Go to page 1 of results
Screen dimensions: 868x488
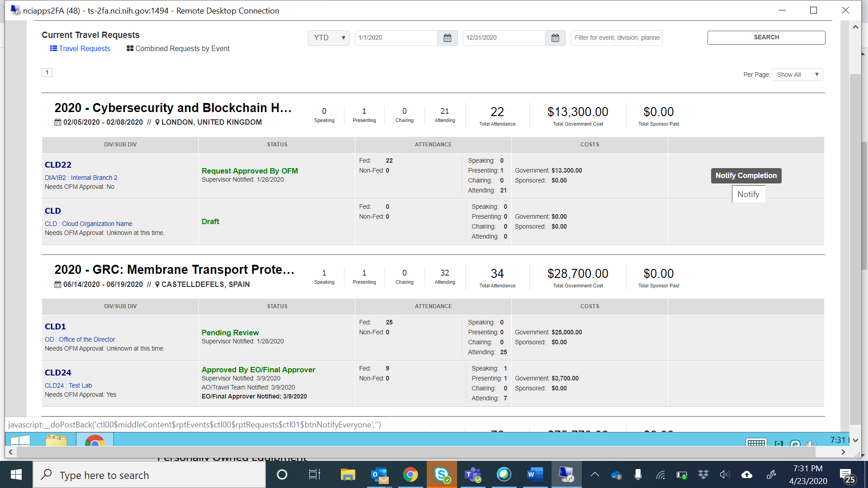[x=47, y=73]
